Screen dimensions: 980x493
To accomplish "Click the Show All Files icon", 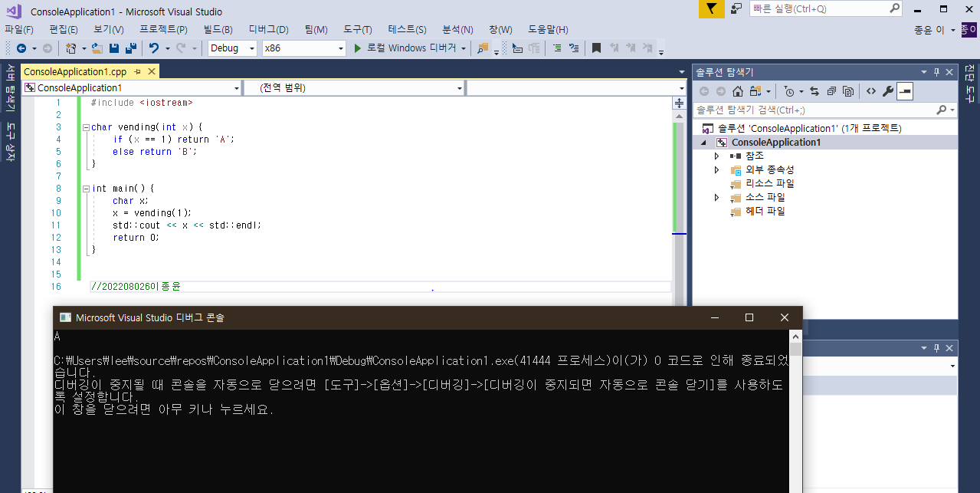I will (848, 91).
